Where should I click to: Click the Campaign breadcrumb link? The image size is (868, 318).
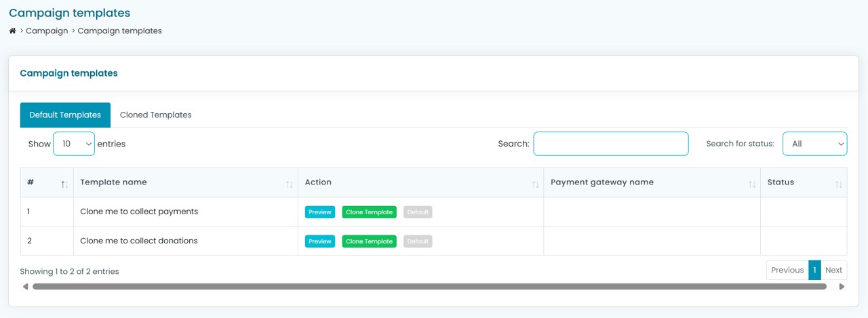point(47,31)
